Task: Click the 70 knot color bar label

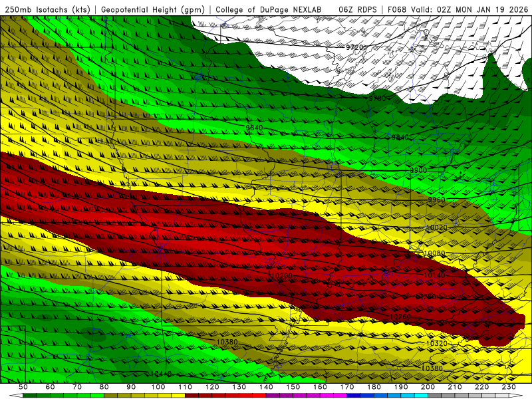Action: [77, 387]
